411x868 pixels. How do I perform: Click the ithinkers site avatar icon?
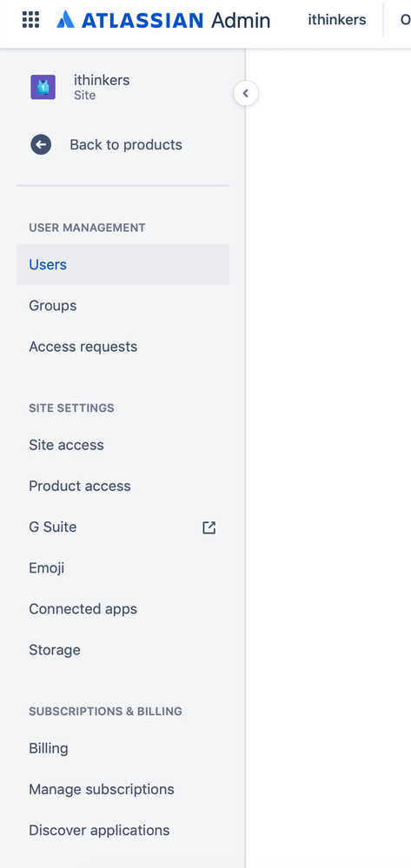pos(43,88)
